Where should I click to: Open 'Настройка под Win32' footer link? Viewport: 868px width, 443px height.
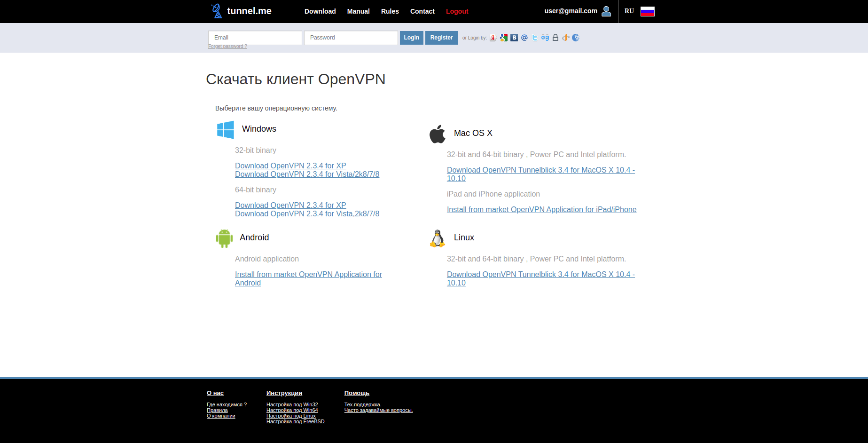click(x=292, y=404)
